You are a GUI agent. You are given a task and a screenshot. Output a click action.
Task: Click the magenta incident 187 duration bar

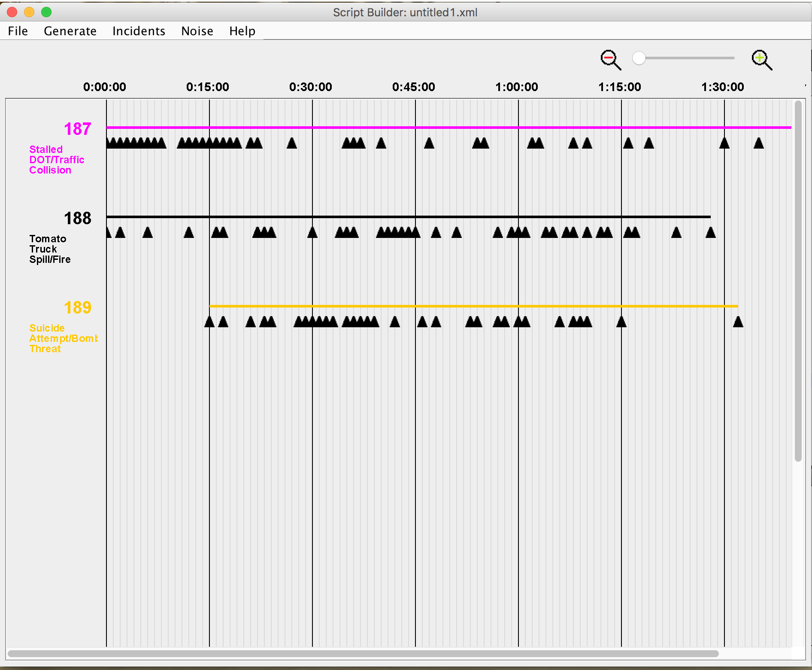[x=449, y=128]
